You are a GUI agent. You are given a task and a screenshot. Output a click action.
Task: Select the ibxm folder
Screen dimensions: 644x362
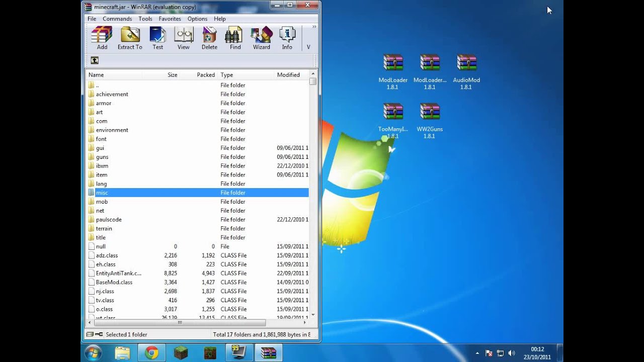coord(197,166)
